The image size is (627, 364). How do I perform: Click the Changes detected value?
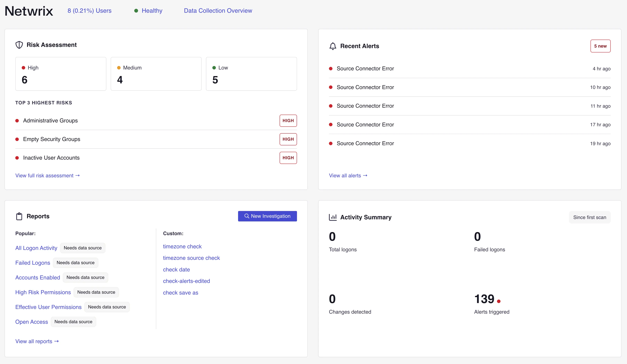click(x=332, y=299)
